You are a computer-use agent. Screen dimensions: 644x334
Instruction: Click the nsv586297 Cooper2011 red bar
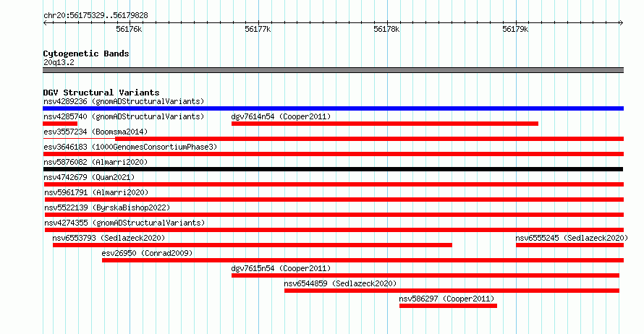point(448,306)
